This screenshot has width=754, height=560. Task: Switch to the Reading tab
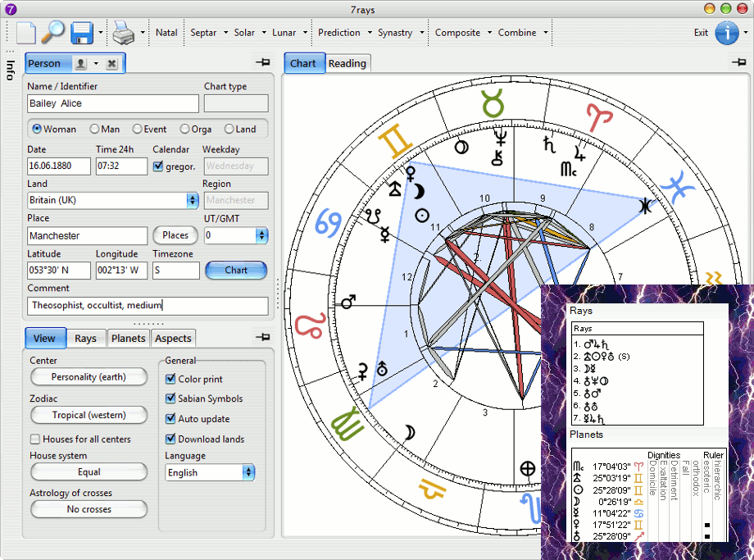coord(347,63)
